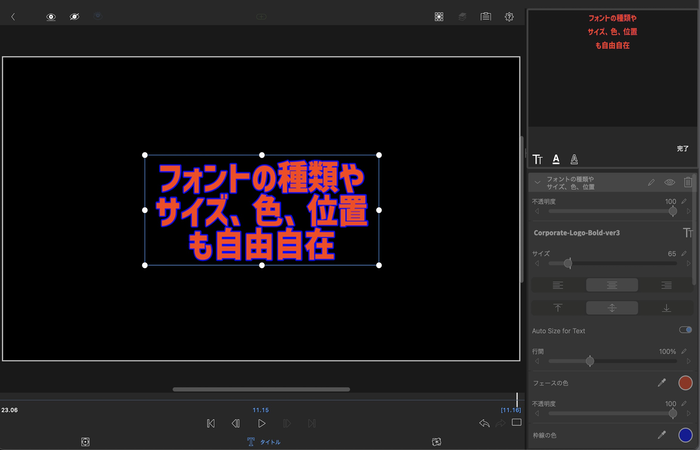Collapse the フォントの種類や text layer section
This screenshot has width=700, height=450.
[x=538, y=183]
